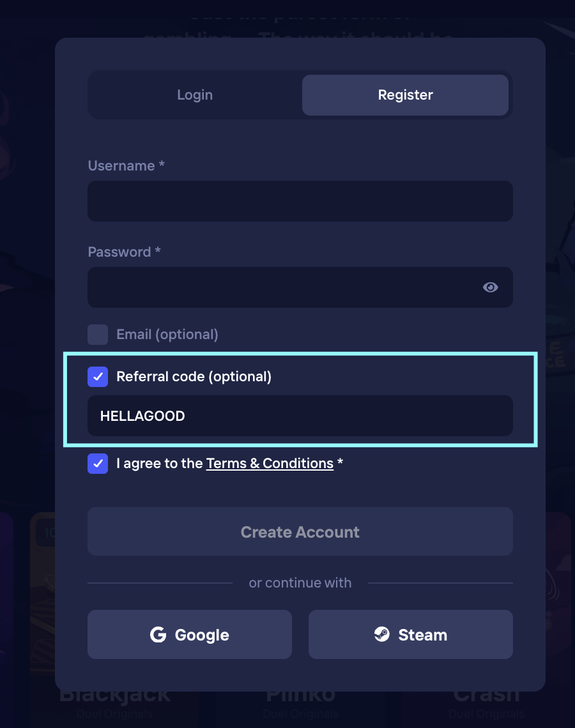575x728 pixels.
Task: Click the Steam logo icon
Action: pyautogui.click(x=382, y=635)
